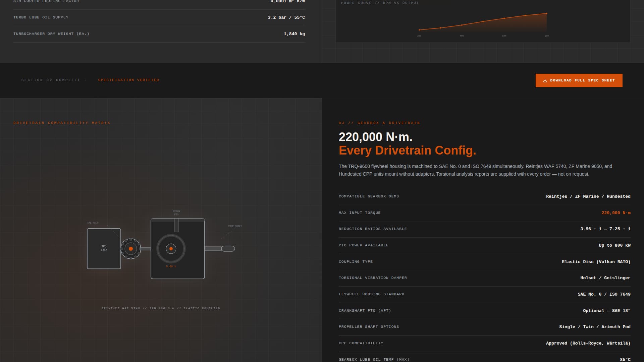The width and height of the screenshot is (644, 362).
Task: Click the download icon on the spec sheet button
Action: pyautogui.click(x=545, y=80)
